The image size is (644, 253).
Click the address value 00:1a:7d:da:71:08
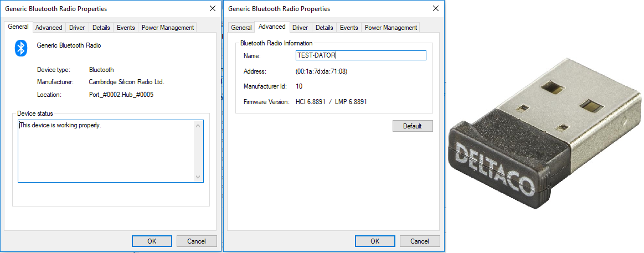pos(322,71)
